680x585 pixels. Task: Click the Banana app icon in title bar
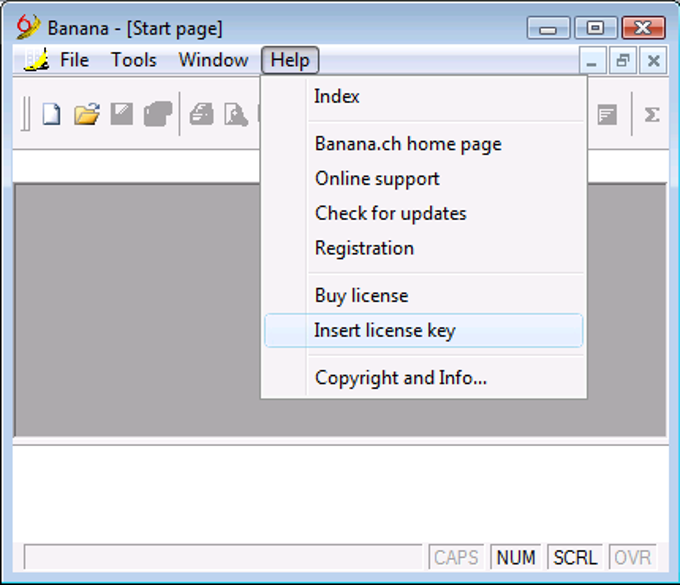pos(28,27)
